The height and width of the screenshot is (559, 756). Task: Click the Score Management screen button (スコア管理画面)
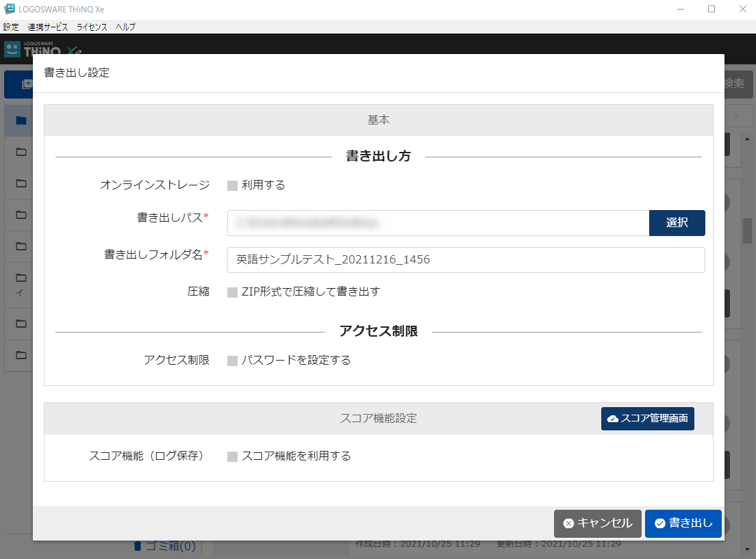(x=647, y=419)
